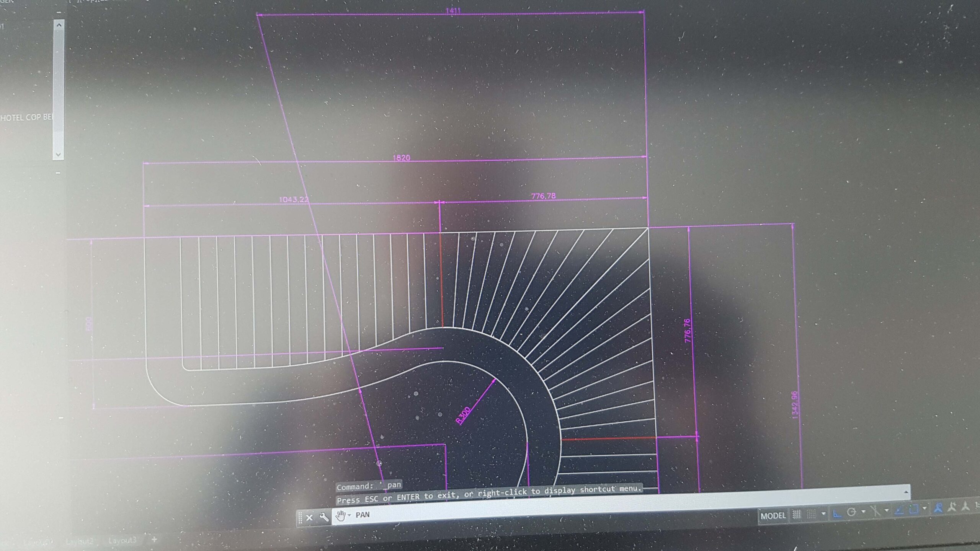Close the command line with X
This screenshot has width=980, height=551.
(x=309, y=518)
